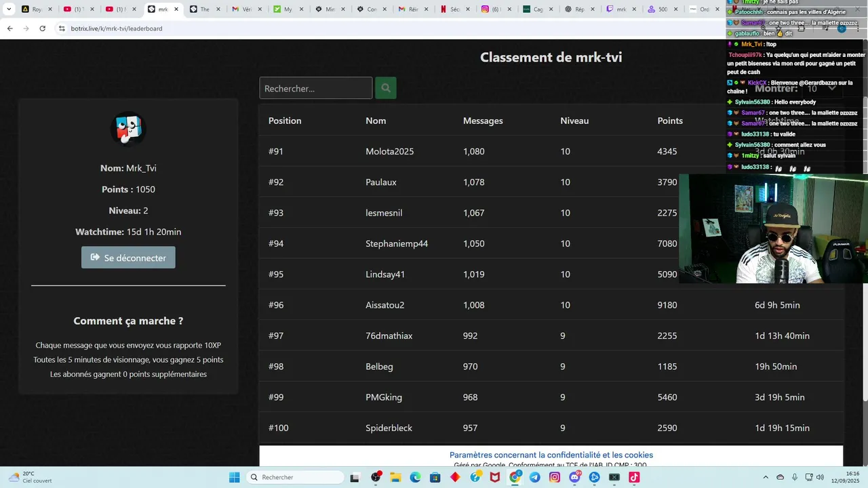Click the Messages column header

click(x=483, y=121)
